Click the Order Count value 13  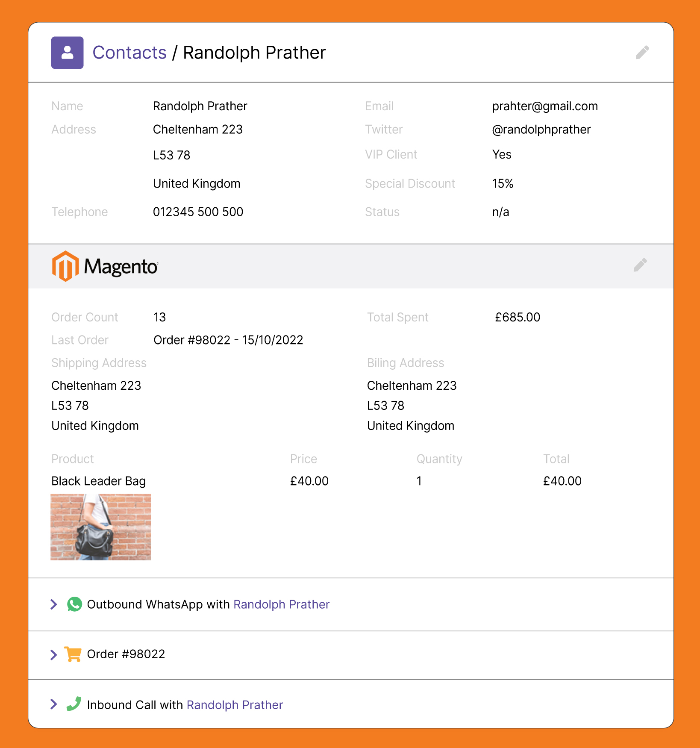159,317
